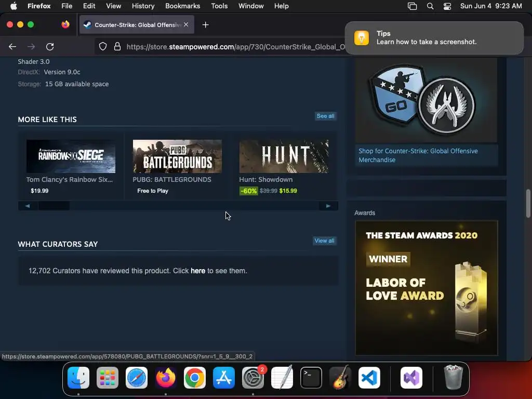The width and height of the screenshot is (532, 399).
Task: Open the Bookmarks menu
Action: pos(182,6)
